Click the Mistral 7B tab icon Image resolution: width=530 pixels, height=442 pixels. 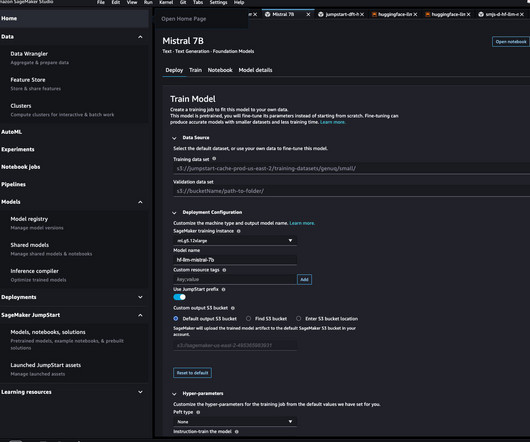[x=267, y=14]
